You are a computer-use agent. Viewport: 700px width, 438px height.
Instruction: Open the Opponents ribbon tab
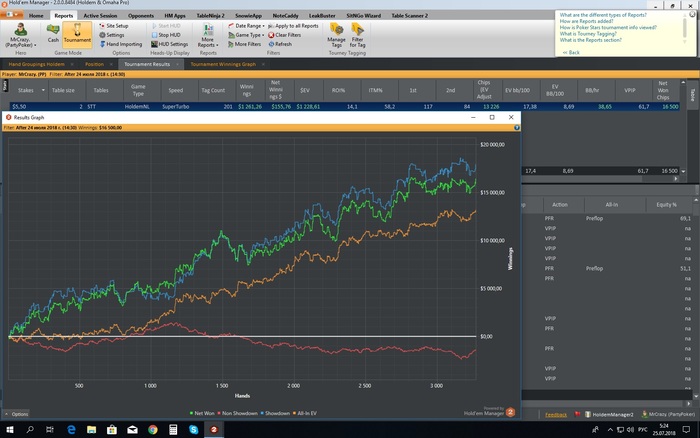(x=141, y=16)
